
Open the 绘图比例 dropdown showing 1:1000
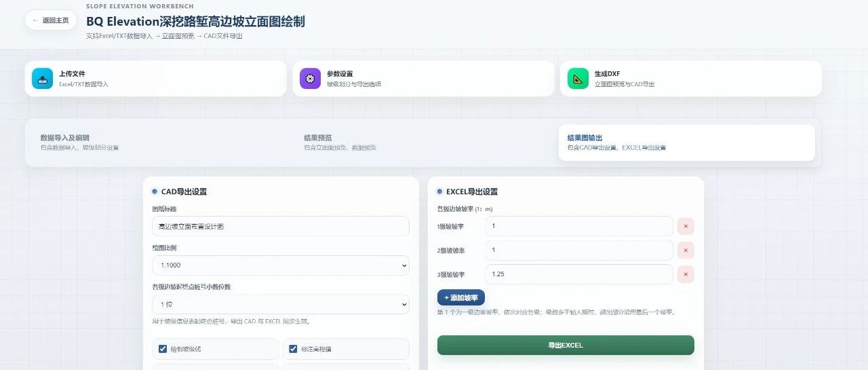coord(281,265)
